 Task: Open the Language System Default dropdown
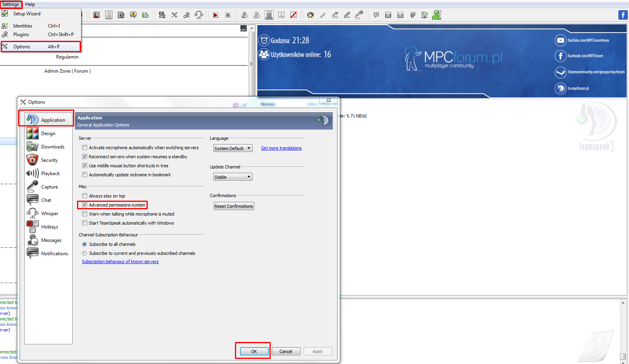[233, 148]
